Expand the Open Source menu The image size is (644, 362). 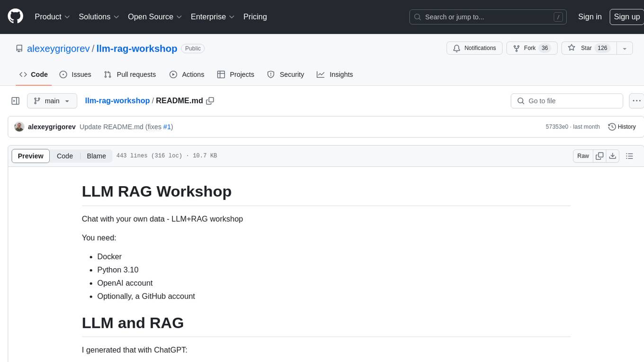(155, 17)
